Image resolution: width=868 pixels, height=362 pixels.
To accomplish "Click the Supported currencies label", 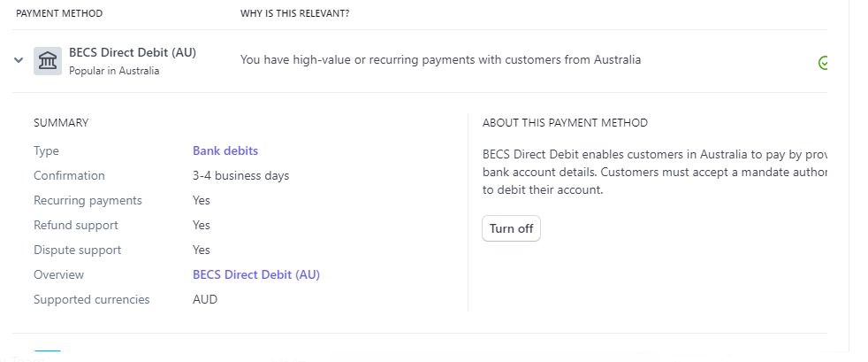I will coord(92,299).
